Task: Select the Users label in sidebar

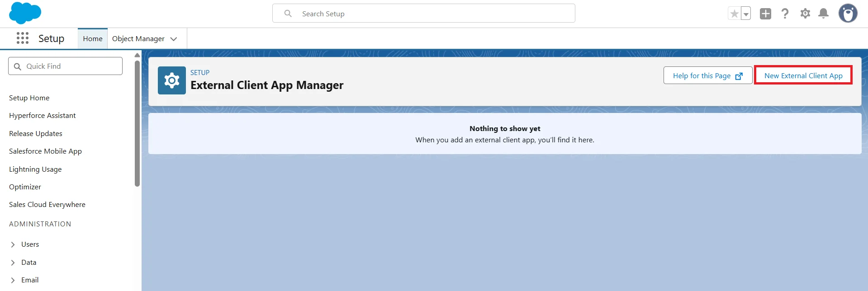Action: click(30, 244)
